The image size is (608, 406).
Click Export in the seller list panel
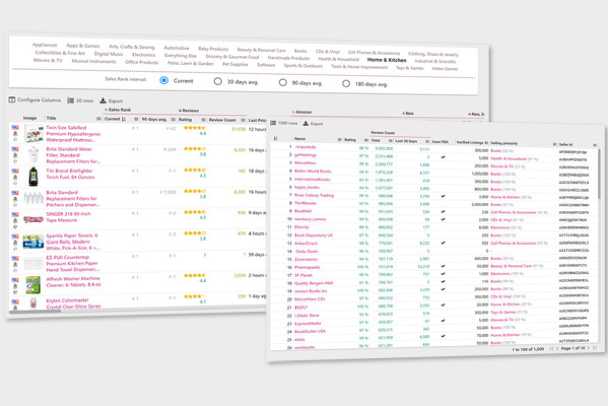click(x=313, y=124)
